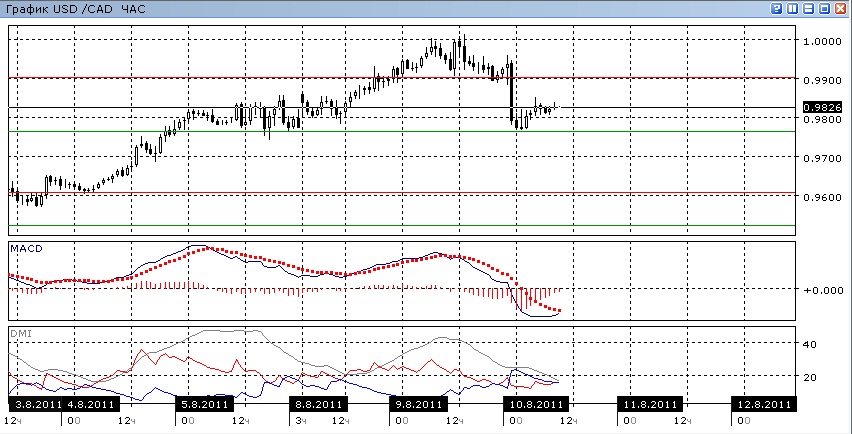Click the +0.000 MACD axis label
Screen dimensions: 852x434
click(823, 290)
